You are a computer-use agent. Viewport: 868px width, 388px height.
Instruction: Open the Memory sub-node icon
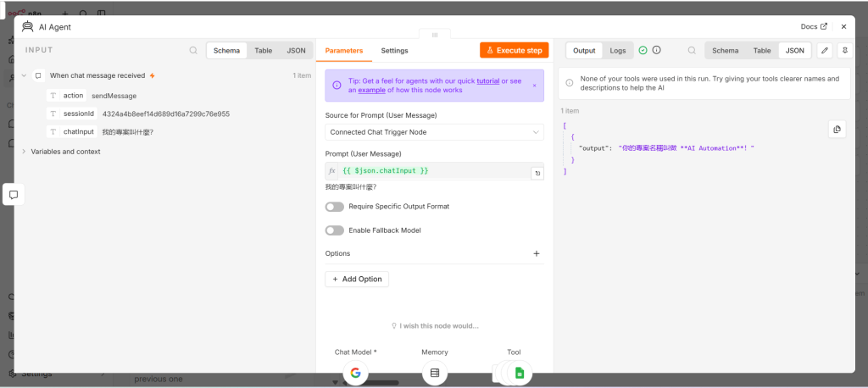(435, 373)
